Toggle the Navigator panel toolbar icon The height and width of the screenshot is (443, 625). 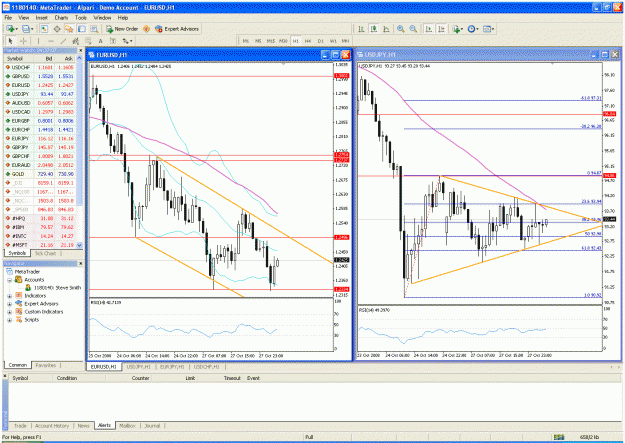69,29
